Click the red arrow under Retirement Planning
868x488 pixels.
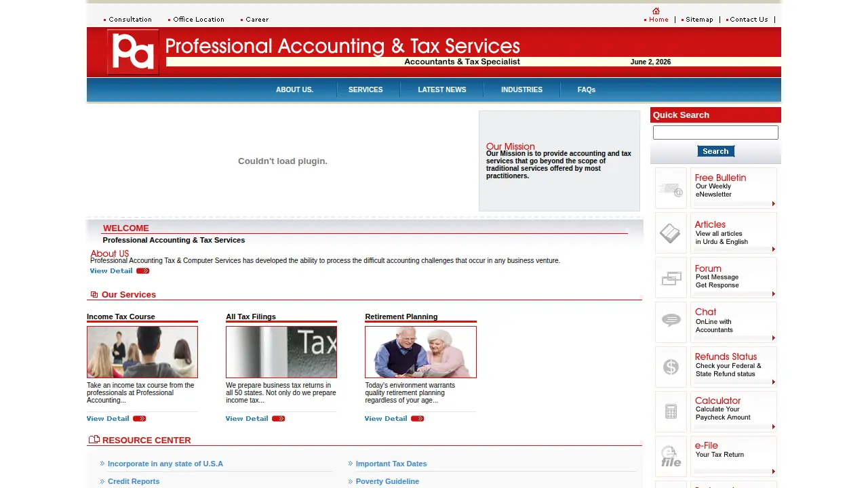point(418,419)
